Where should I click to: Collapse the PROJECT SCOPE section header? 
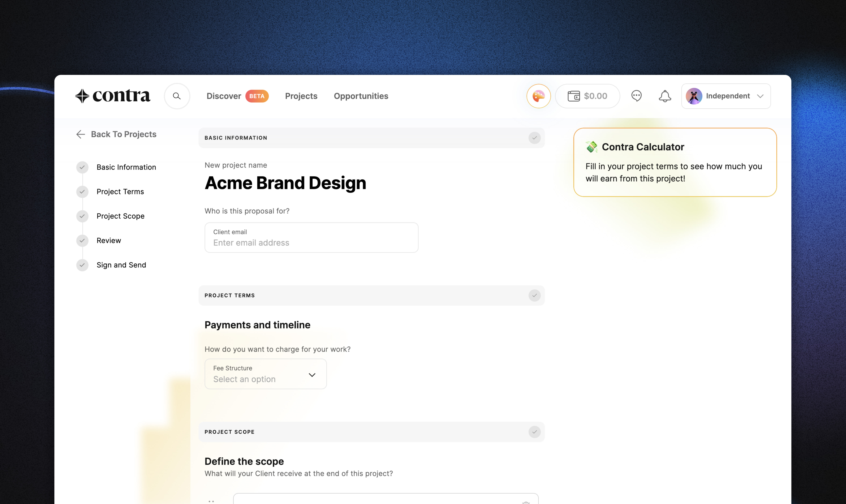[372, 432]
